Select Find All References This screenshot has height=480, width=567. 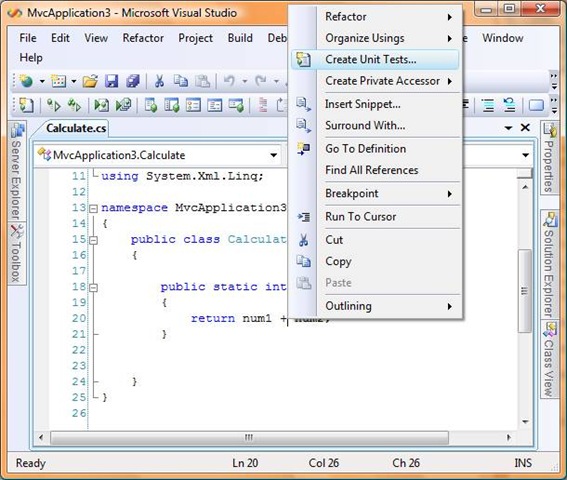tap(375, 170)
